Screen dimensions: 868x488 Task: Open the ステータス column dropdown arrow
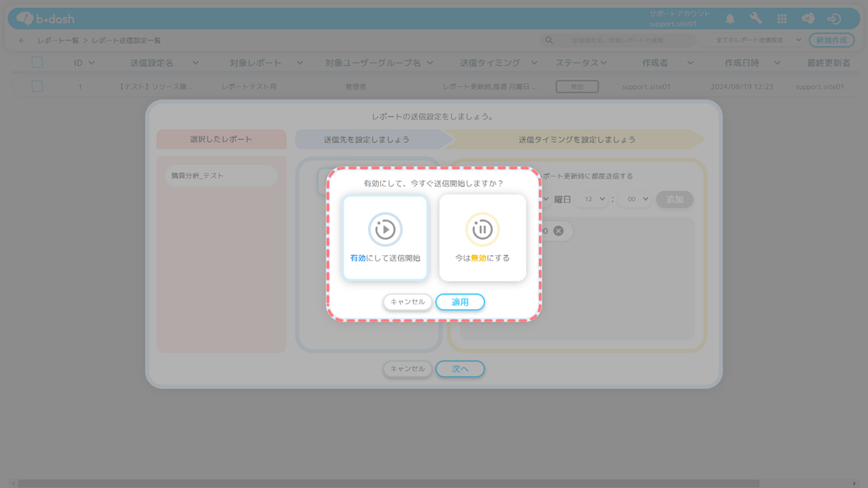click(603, 63)
